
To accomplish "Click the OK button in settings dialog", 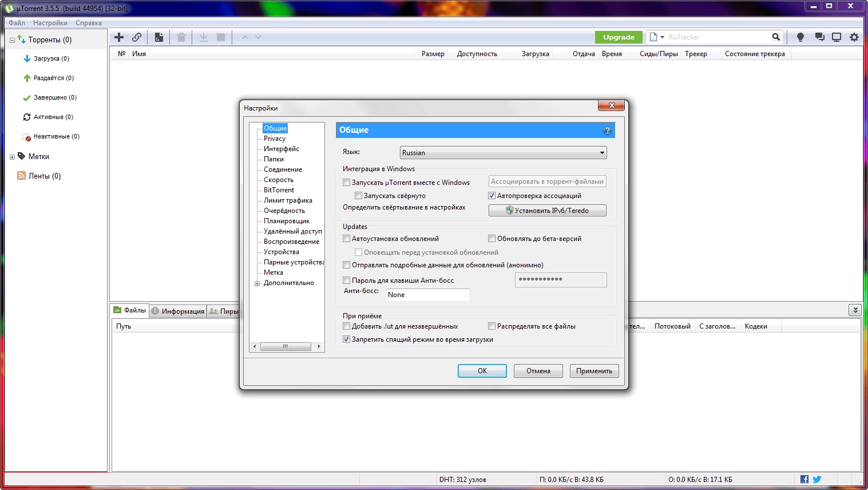I will pos(482,371).
